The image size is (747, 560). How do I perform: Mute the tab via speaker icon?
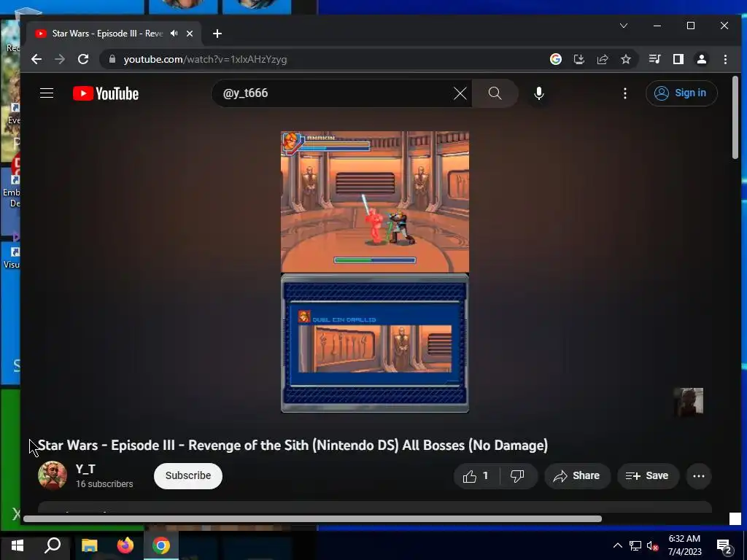pyautogui.click(x=174, y=34)
